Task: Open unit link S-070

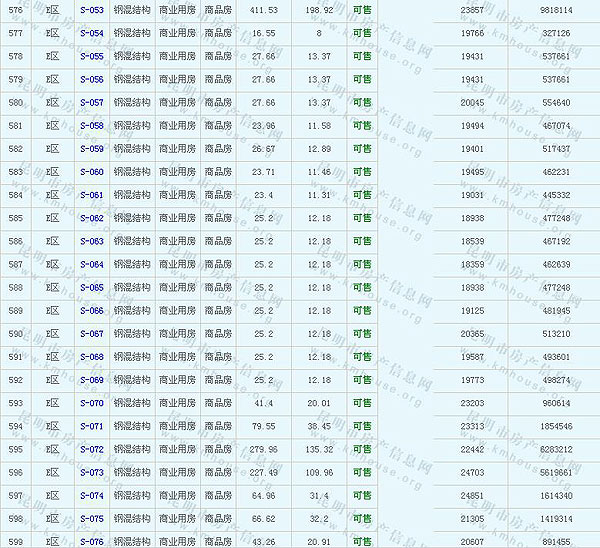Action: pos(91,403)
